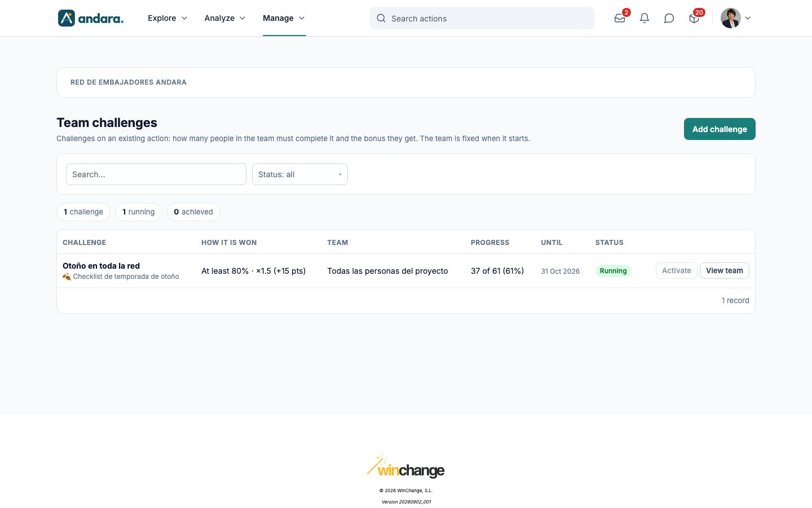Click the user profile avatar
812x508 pixels.
(731, 18)
